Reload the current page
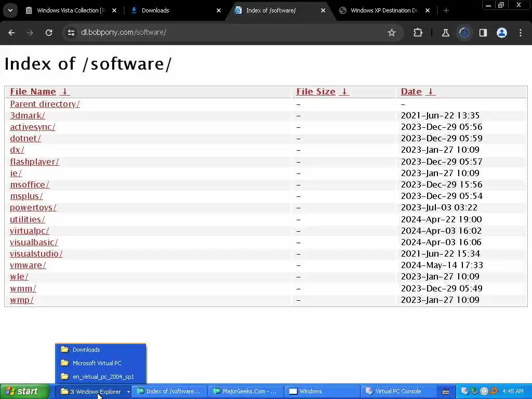532x399 pixels. click(x=49, y=33)
